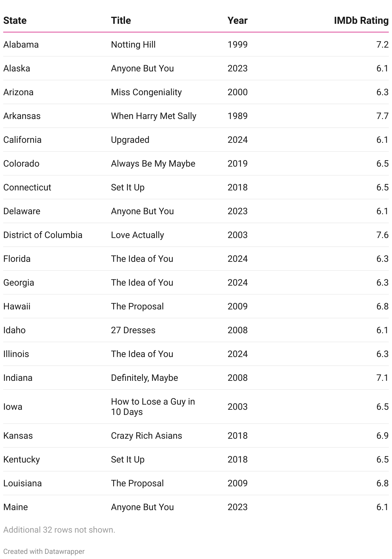Open the Created with Datawrapper link

(x=44, y=551)
